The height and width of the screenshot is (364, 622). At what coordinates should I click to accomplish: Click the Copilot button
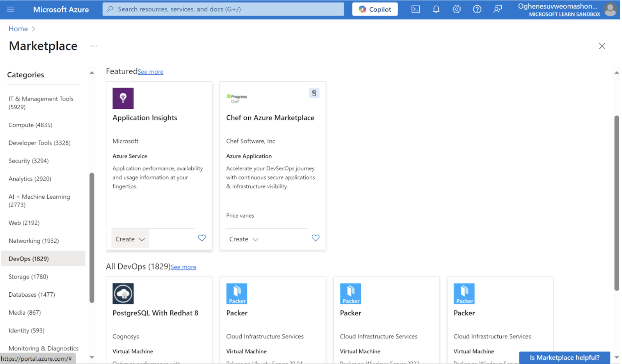pos(376,9)
